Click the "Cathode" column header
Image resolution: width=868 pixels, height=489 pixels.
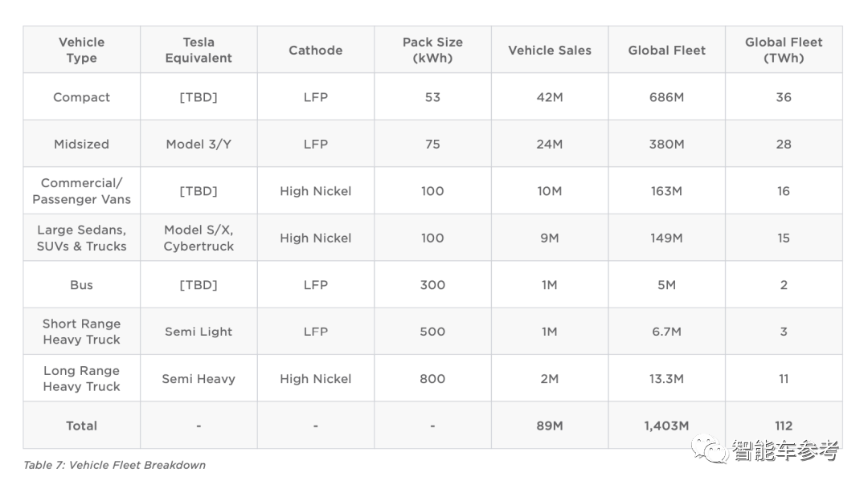tap(315, 50)
